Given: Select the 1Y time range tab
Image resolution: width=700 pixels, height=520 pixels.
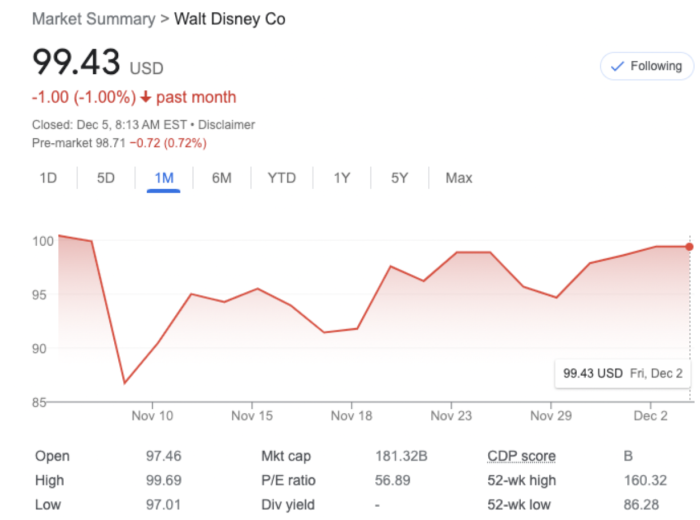Looking at the screenshot, I should point(342,178).
